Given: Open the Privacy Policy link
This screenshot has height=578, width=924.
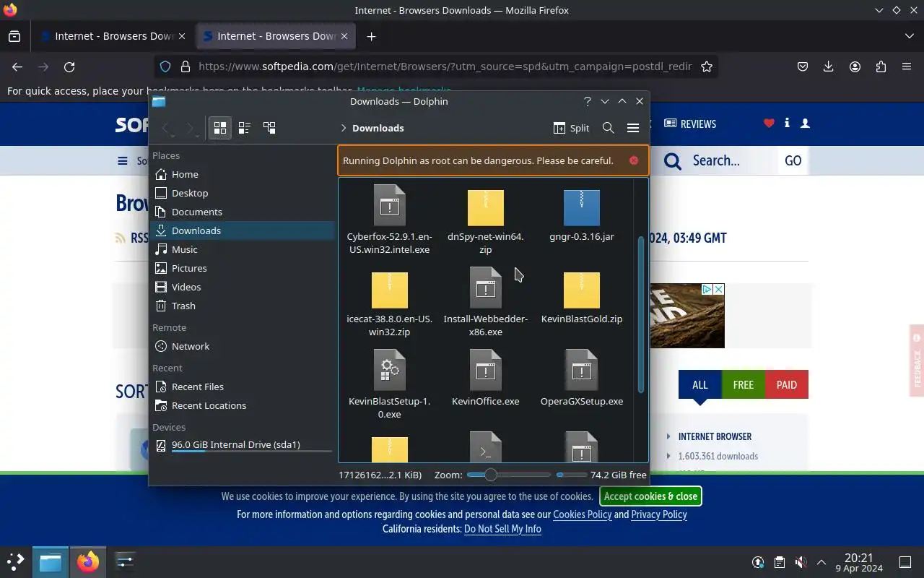Looking at the screenshot, I should coord(659,514).
